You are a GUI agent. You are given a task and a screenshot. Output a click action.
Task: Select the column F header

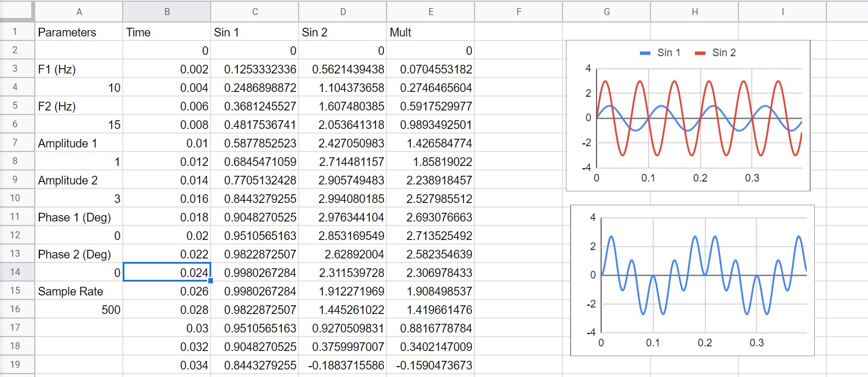coord(518,12)
